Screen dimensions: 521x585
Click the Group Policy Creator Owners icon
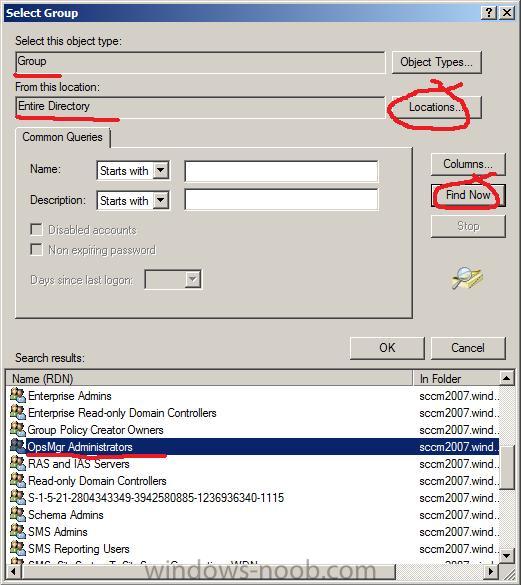click(x=18, y=429)
